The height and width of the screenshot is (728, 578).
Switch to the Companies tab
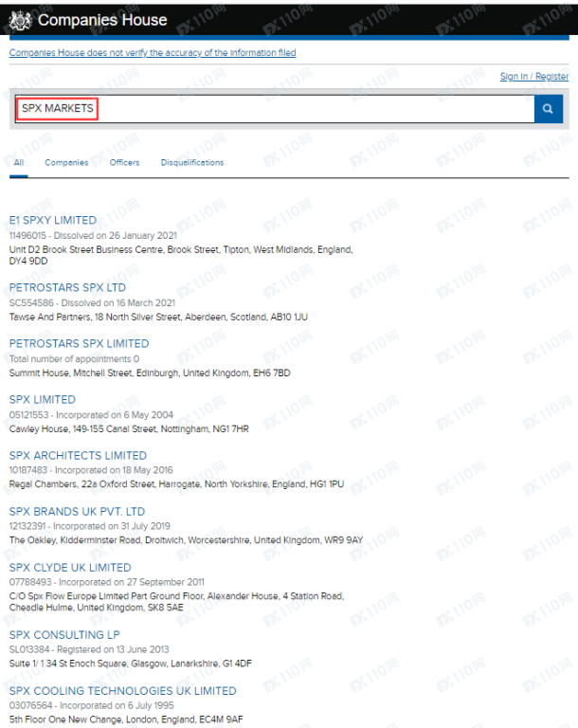66,162
